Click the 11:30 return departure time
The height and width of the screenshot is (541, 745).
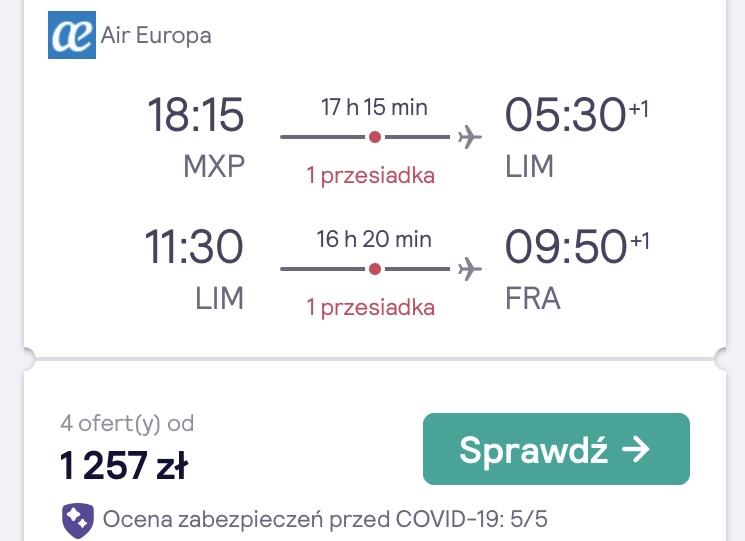click(x=194, y=247)
